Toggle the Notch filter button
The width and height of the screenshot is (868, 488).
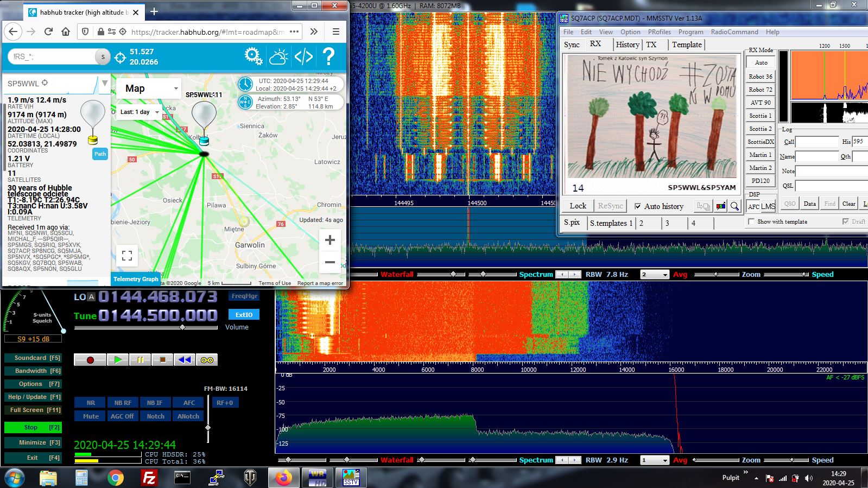(x=155, y=416)
